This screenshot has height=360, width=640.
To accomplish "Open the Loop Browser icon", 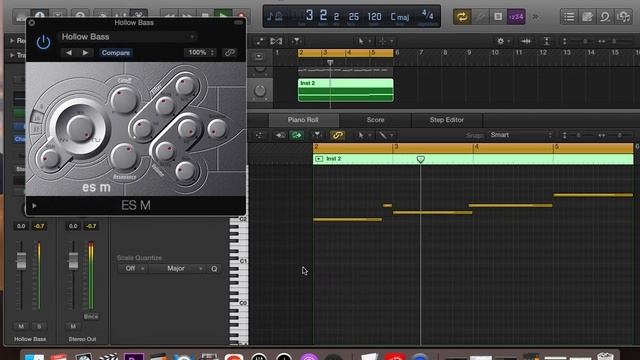I will pos(605,17).
